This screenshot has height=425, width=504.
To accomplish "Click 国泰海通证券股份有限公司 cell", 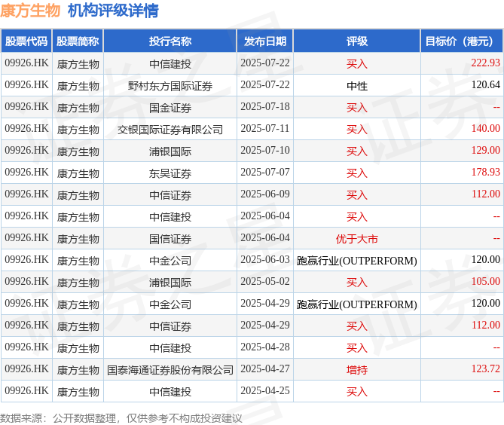I will [170, 370].
